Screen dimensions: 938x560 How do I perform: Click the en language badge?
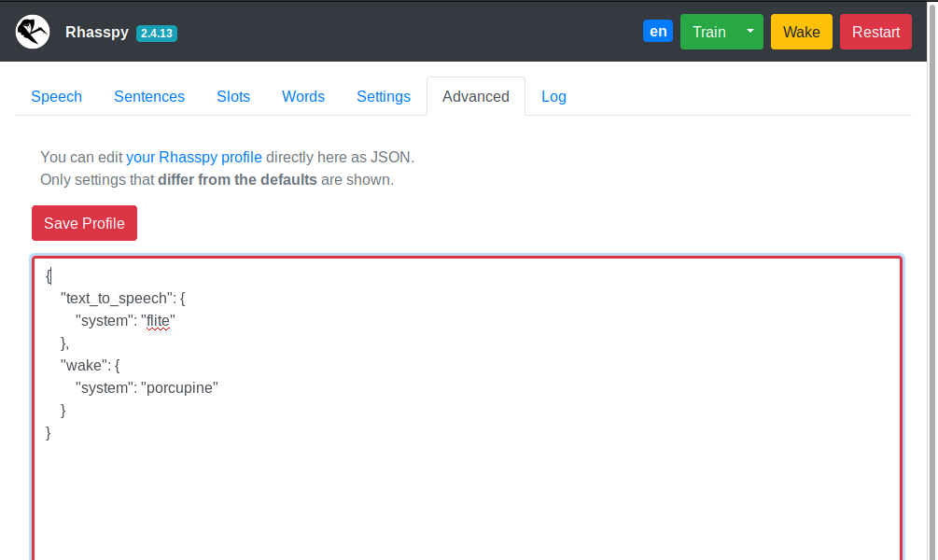(658, 32)
